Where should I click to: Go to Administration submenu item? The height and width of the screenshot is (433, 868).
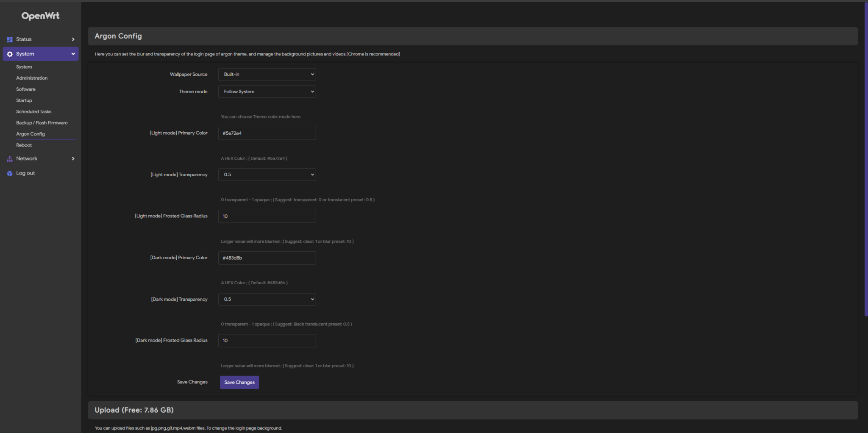(x=32, y=78)
